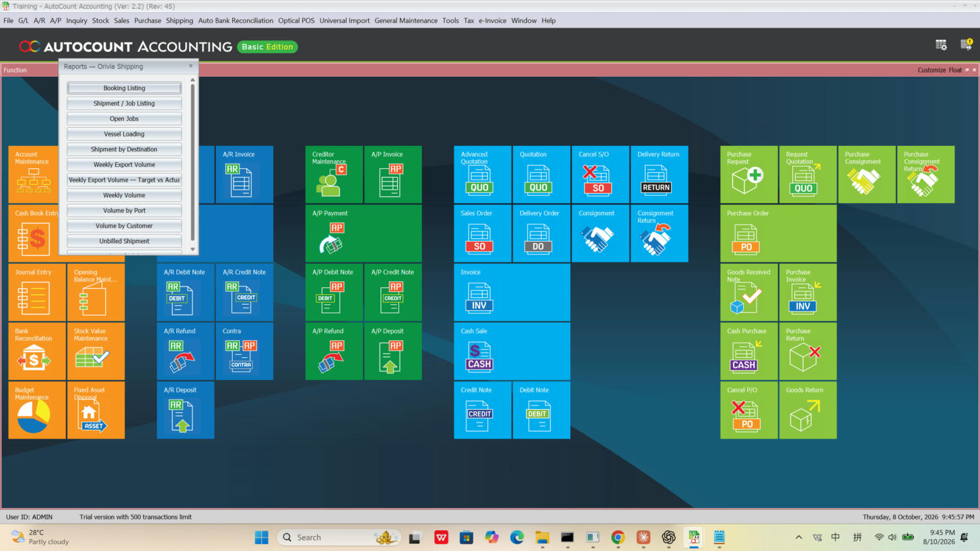Screen dimensions: 980x551
Task: Open the Shipping menu
Action: point(180,21)
